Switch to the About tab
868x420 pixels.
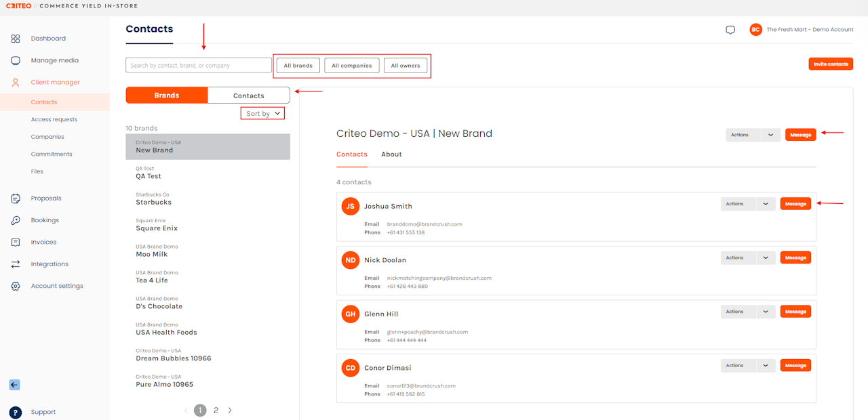[391, 154]
